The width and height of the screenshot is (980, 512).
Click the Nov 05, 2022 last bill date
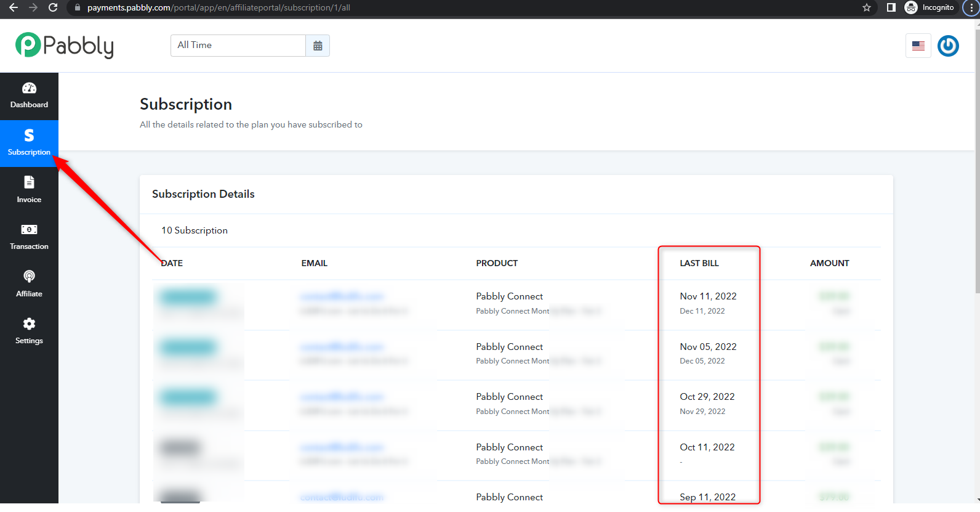(x=708, y=347)
